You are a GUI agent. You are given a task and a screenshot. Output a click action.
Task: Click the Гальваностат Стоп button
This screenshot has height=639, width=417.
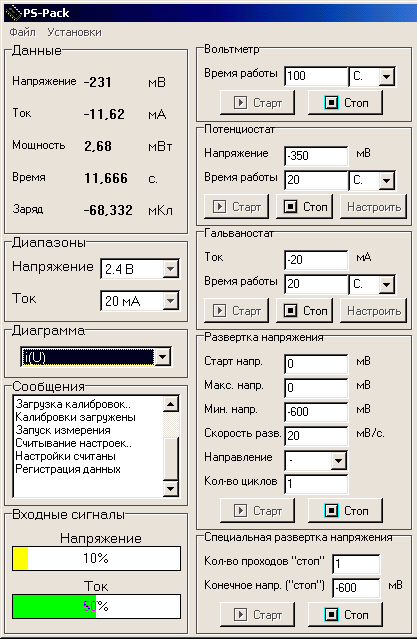point(304,311)
